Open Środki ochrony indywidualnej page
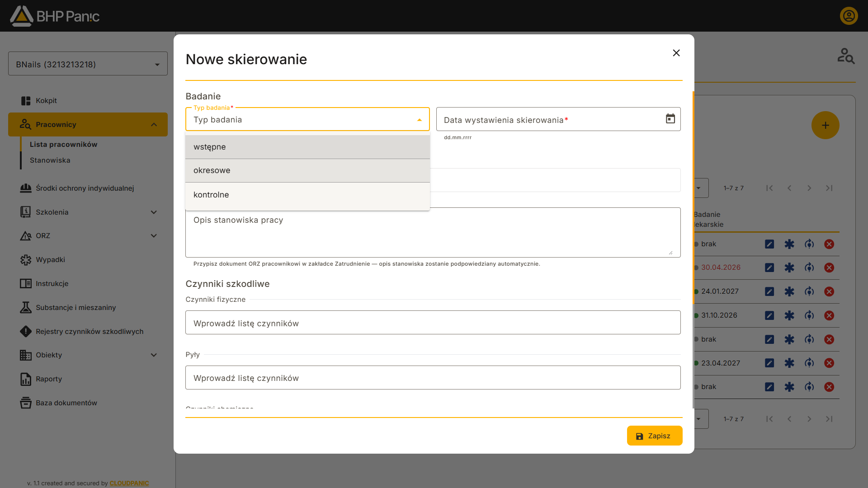This screenshot has width=868, height=488. click(x=85, y=188)
